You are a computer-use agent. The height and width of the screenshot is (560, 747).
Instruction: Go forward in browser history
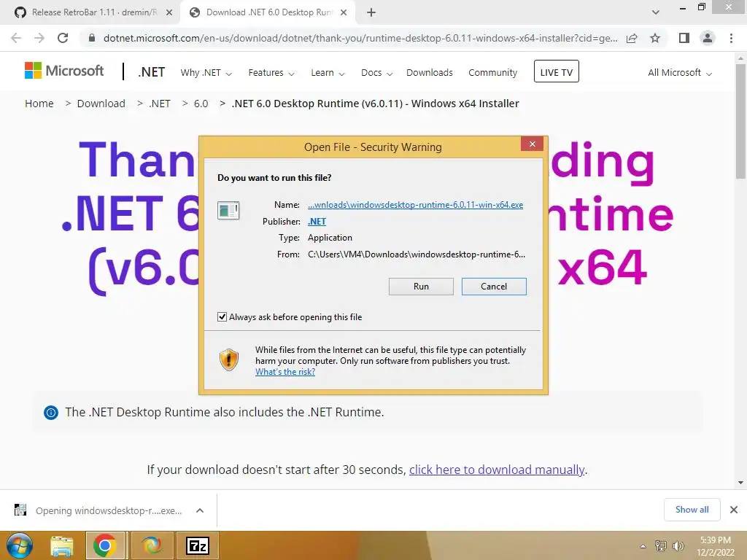click(39, 38)
